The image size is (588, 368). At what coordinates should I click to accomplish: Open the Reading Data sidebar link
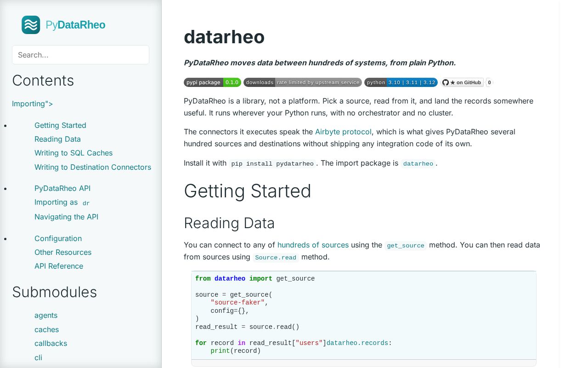57,139
